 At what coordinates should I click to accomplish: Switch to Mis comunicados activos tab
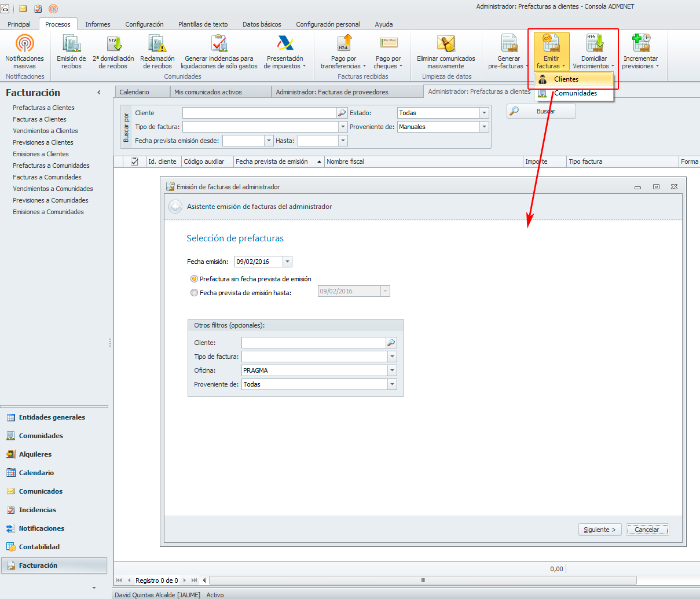[x=221, y=92]
